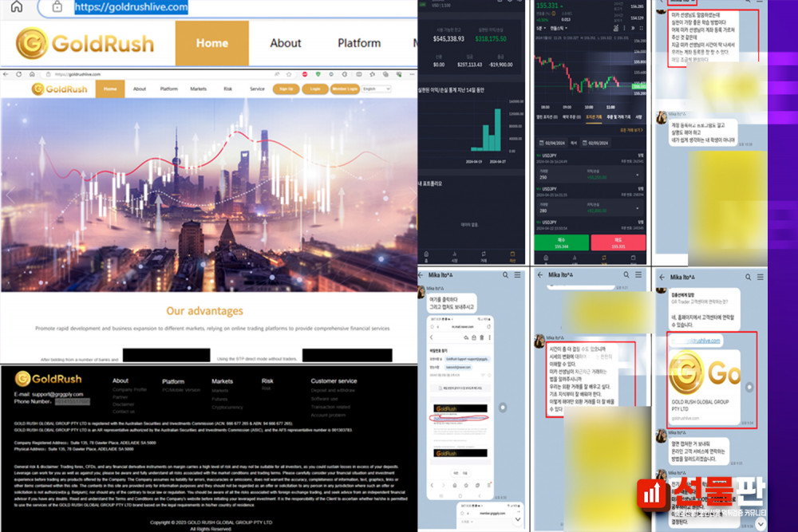The image size is (798, 532).
Task: Open the English language dropdown
Action: (377, 89)
